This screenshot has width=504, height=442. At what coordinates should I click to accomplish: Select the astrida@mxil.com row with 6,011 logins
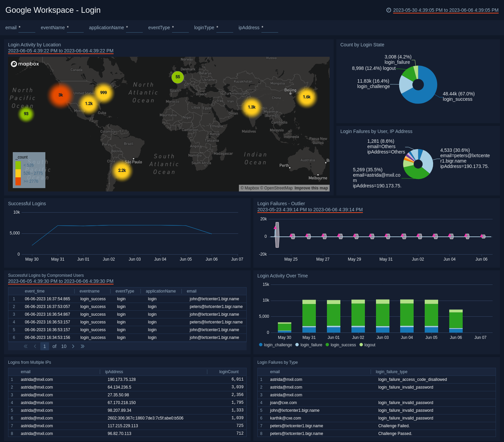pos(128,380)
